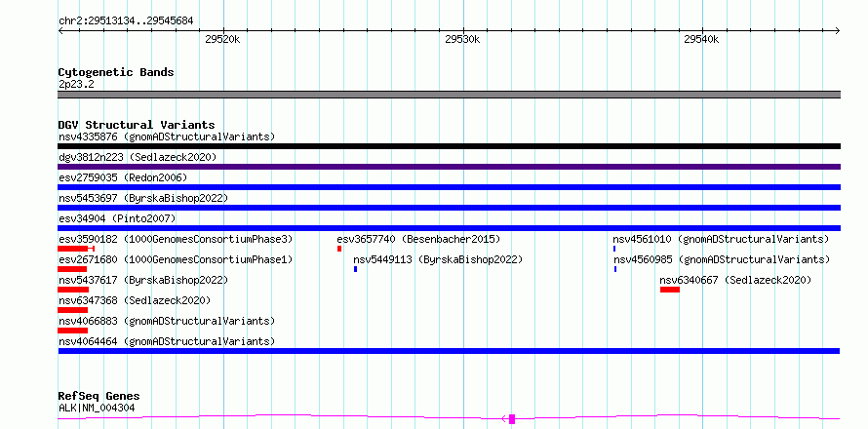Click the blue nsv4064464 variant bar
The image size is (868, 429).
pos(449,351)
